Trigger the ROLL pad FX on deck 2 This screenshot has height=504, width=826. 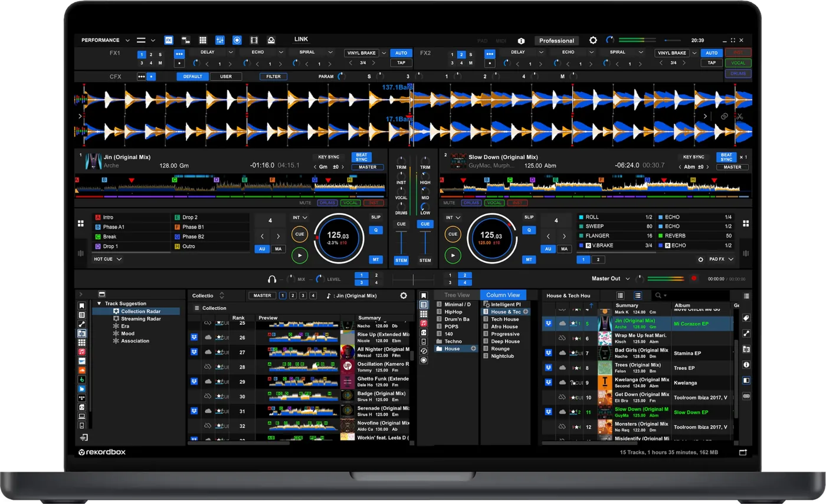[615, 218]
